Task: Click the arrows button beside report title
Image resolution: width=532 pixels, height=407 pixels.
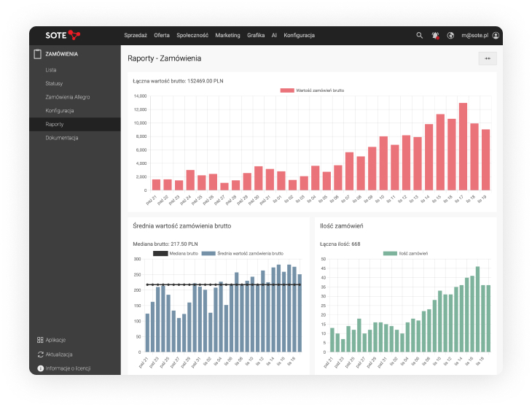Action: coord(487,58)
